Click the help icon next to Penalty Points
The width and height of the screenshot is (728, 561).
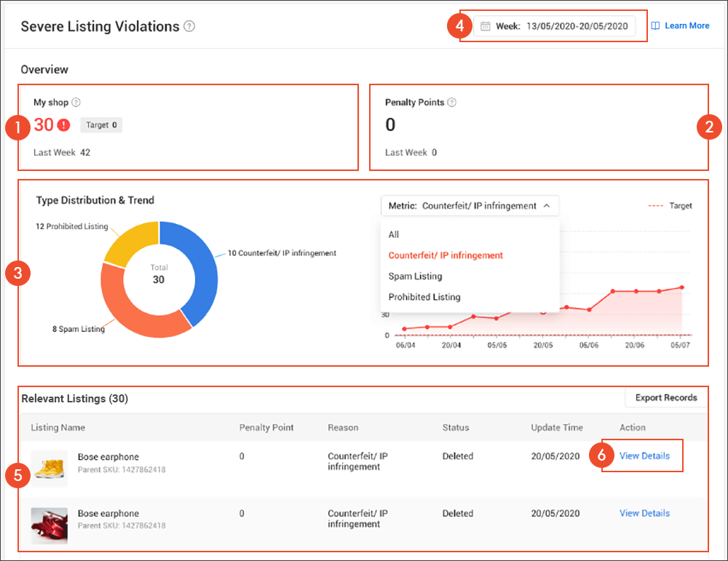[451, 102]
